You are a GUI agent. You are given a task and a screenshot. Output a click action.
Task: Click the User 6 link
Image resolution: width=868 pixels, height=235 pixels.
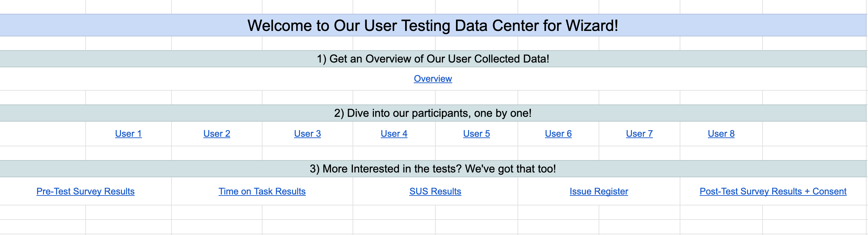558,134
